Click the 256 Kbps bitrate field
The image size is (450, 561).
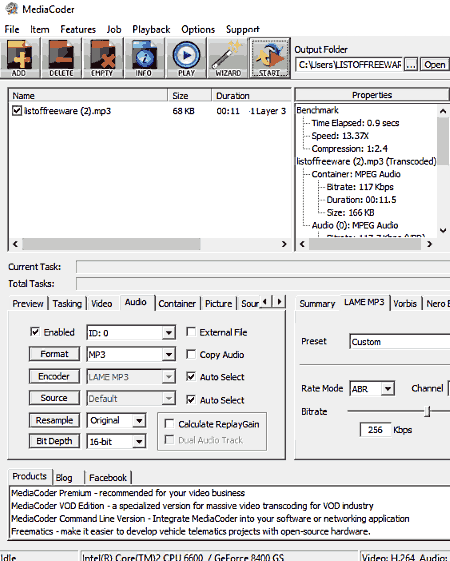(375, 430)
